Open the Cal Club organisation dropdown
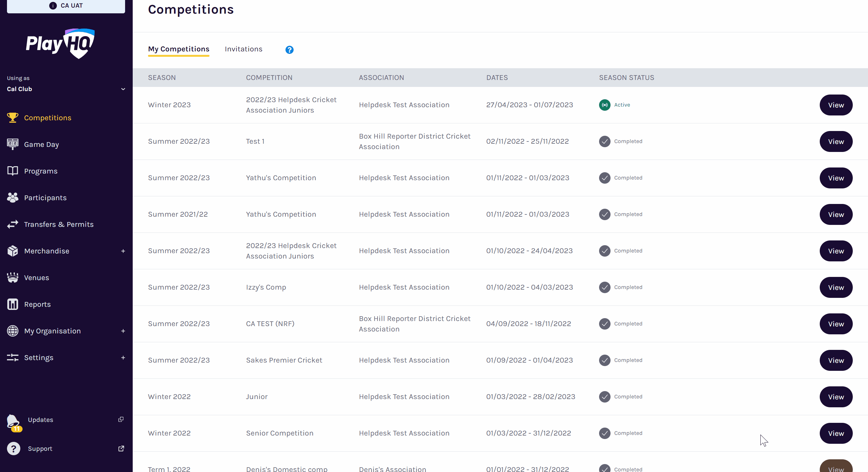Image resolution: width=868 pixels, height=472 pixels. tap(66, 89)
